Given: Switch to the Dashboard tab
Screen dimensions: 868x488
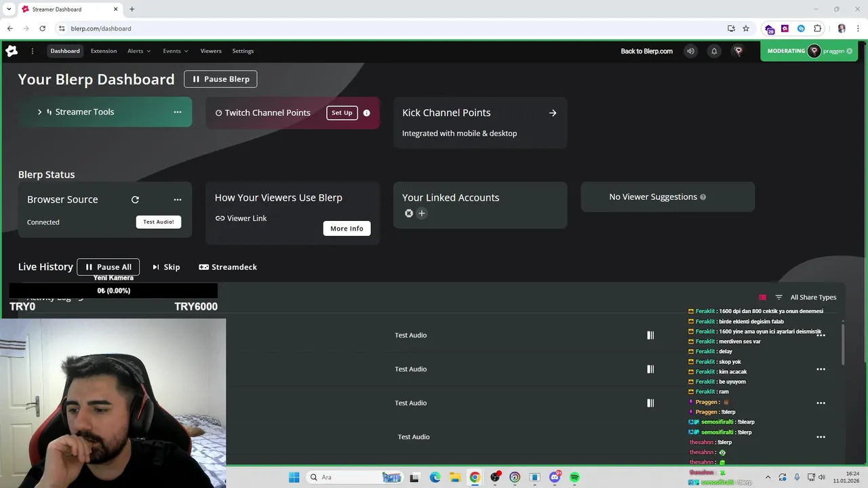Looking at the screenshot, I should click(x=65, y=51).
